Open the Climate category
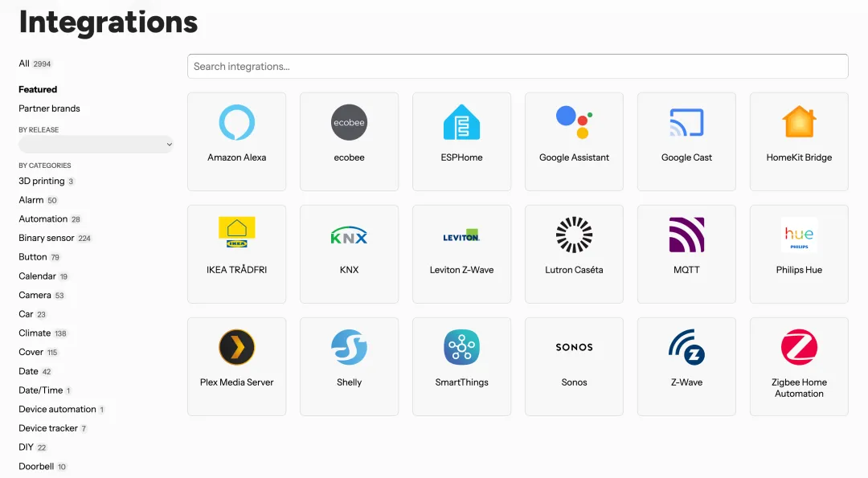This screenshot has width=868, height=478. coord(43,333)
